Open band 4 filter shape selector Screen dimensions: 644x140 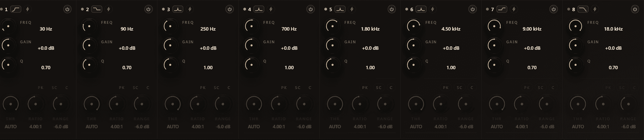point(259,9)
